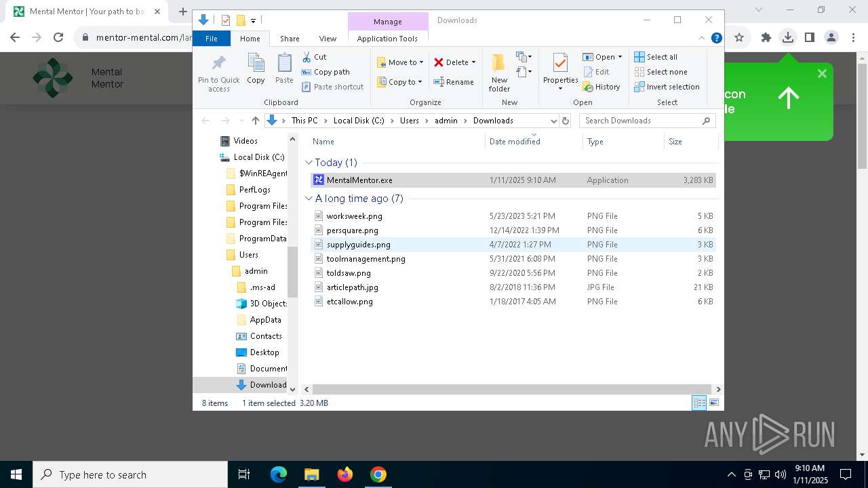Open the address bar history dropdown

pos(553,121)
